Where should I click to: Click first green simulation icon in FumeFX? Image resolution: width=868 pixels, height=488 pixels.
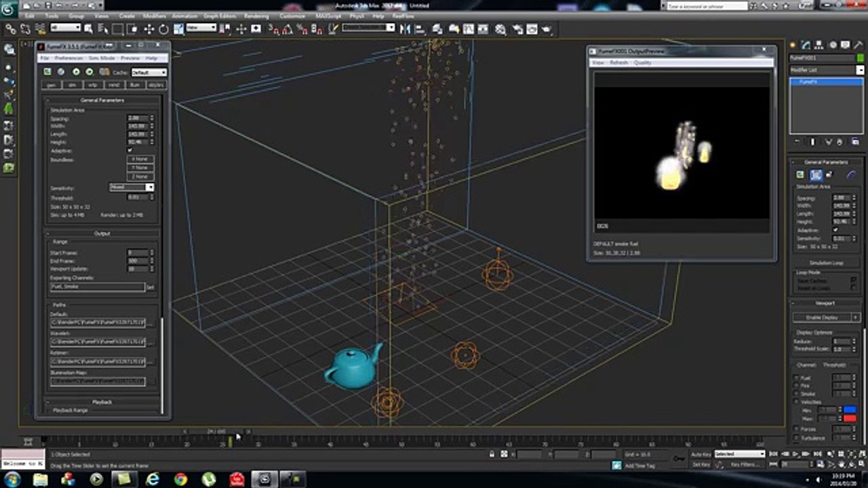76,72
